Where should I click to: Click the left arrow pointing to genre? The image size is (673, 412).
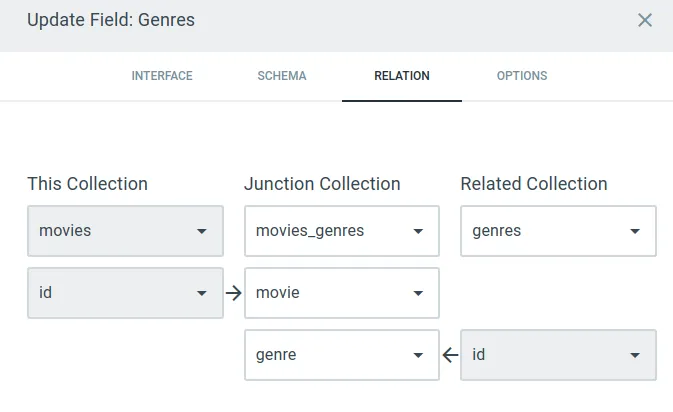tap(450, 355)
